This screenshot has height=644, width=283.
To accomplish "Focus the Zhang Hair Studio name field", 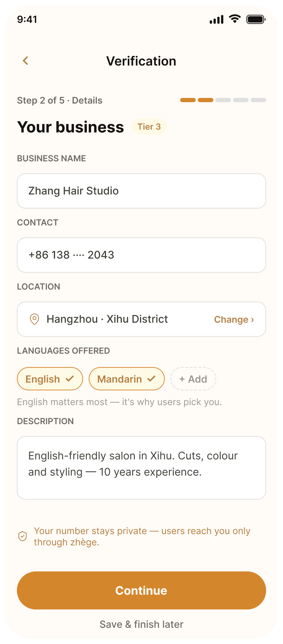I will [x=141, y=191].
